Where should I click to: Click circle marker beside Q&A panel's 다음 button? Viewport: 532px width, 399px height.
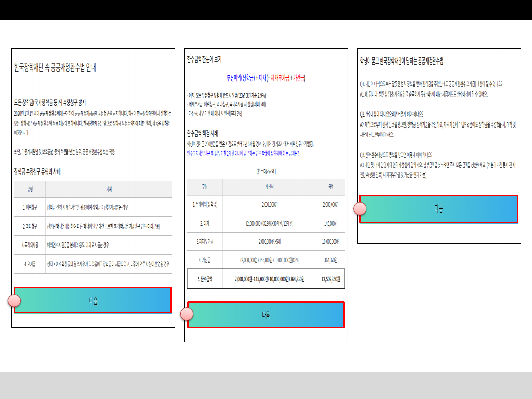tap(360, 208)
